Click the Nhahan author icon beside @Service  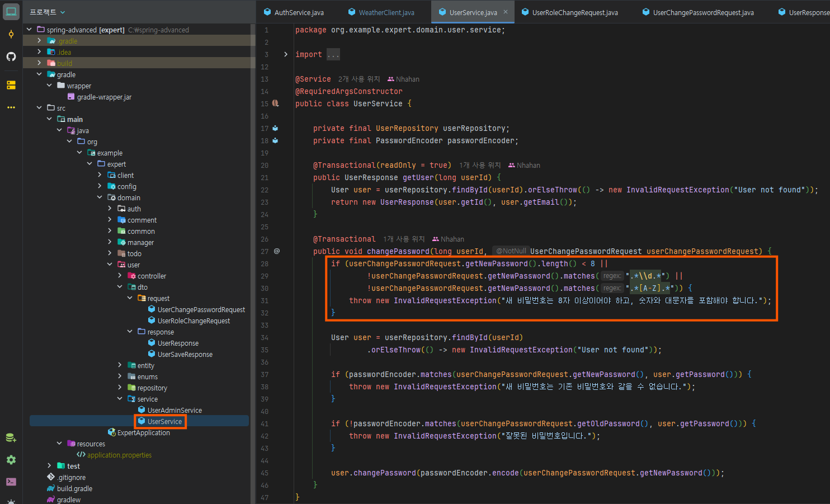391,79
